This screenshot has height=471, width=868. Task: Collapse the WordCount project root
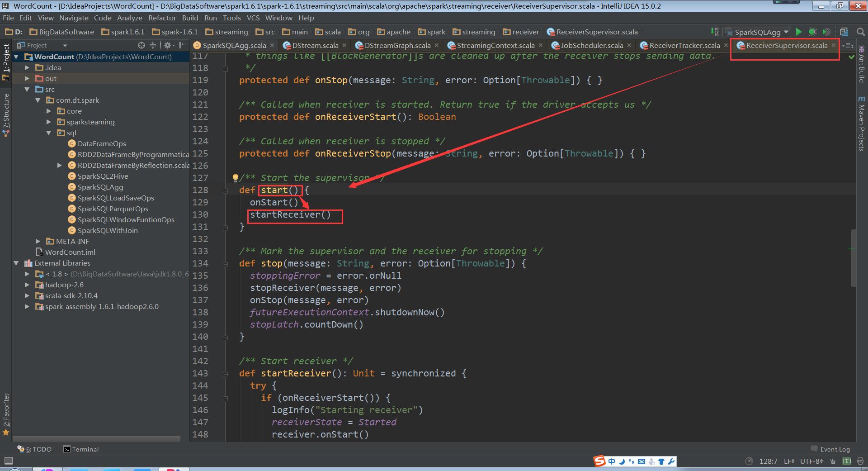17,57
